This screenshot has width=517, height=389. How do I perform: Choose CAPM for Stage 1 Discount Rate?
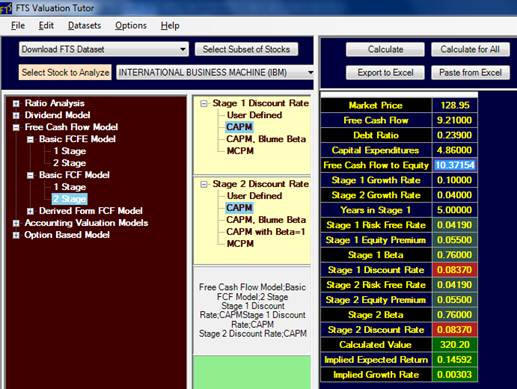click(239, 127)
